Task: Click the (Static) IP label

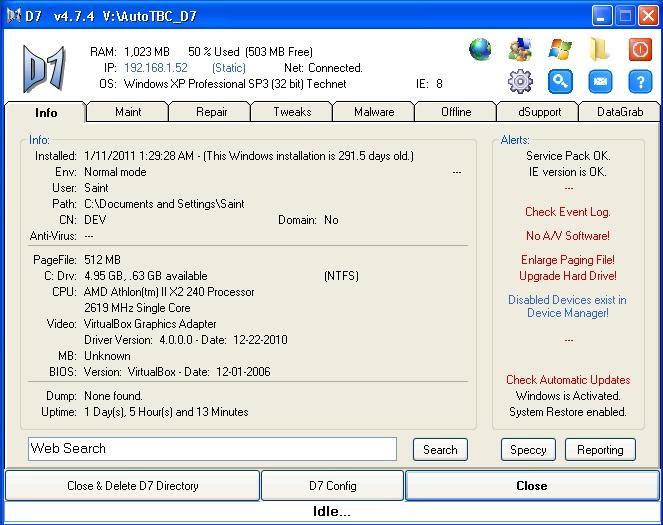Action: (x=229, y=68)
